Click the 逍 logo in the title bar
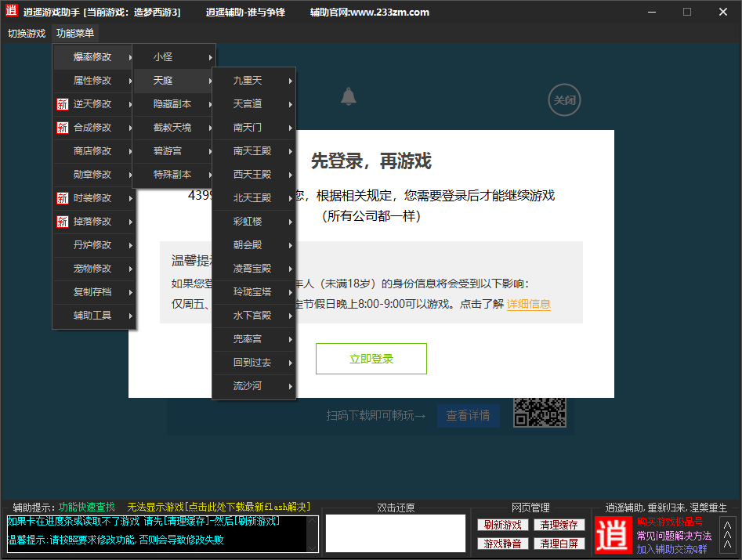 tap(11, 11)
